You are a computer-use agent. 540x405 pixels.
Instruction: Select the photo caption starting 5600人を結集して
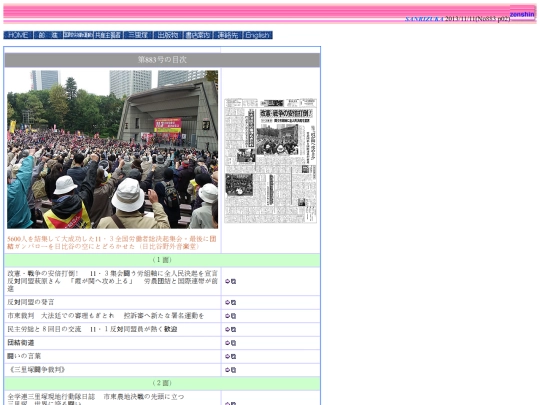112,242
